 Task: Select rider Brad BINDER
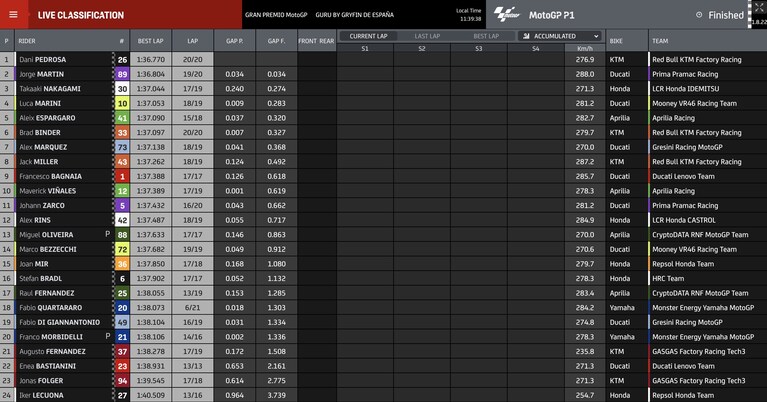pos(40,133)
